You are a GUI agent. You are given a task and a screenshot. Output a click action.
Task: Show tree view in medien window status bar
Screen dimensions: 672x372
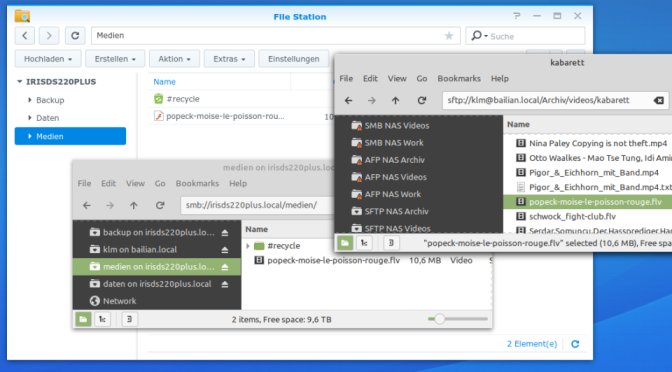coord(102,319)
